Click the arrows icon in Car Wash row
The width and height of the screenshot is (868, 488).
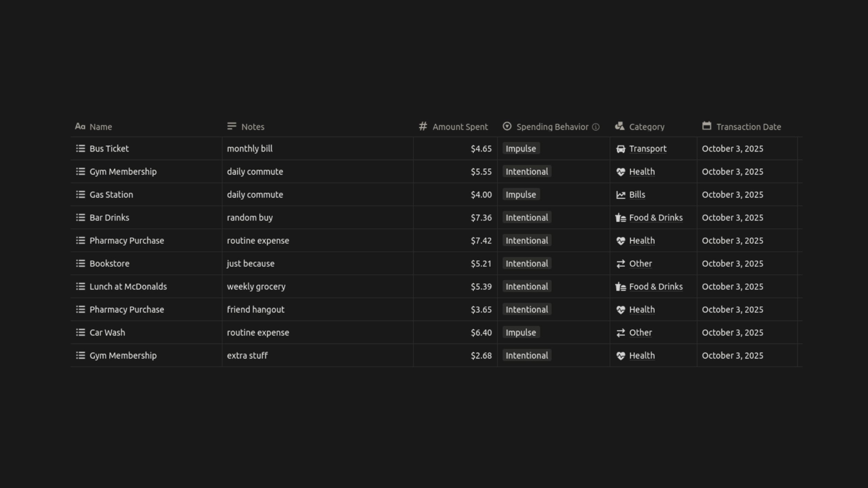pyautogui.click(x=620, y=333)
